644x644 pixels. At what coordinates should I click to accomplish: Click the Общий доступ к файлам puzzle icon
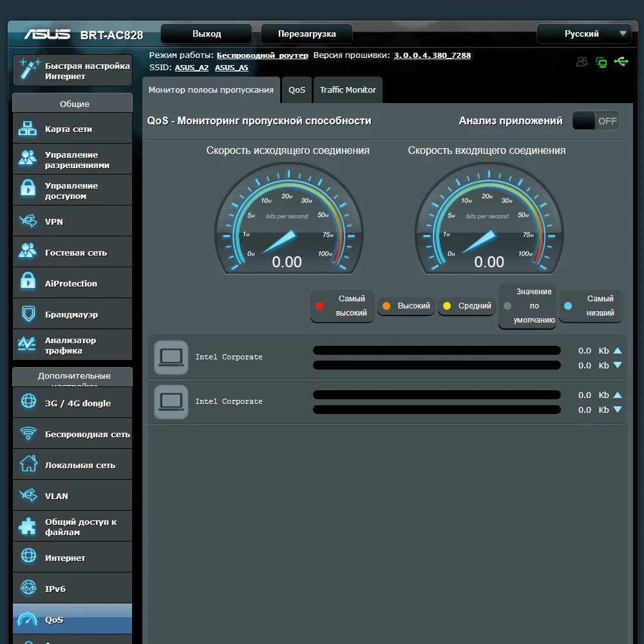tap(28, 526)
